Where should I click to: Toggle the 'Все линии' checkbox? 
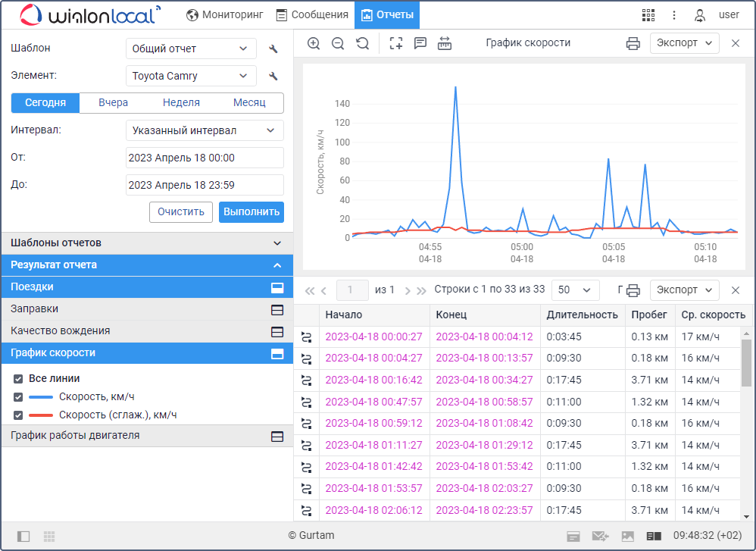pos(18,379)
